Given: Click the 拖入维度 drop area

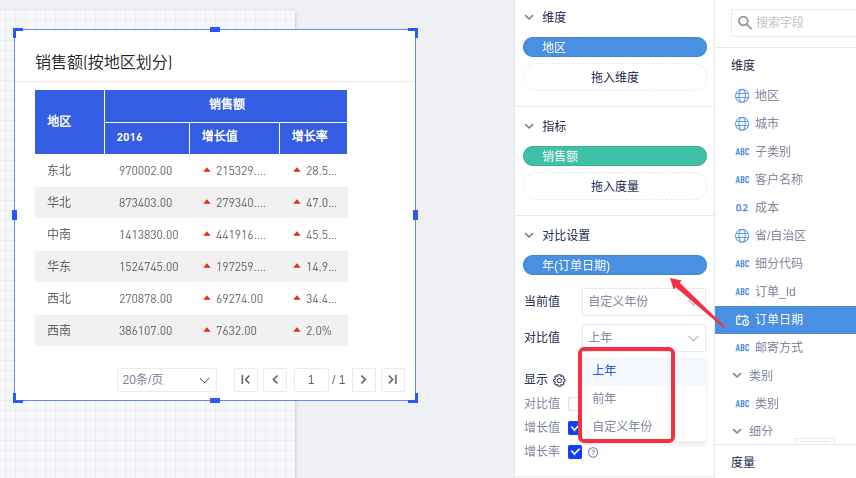Looking at the screenshot, I should pos(615,77).
